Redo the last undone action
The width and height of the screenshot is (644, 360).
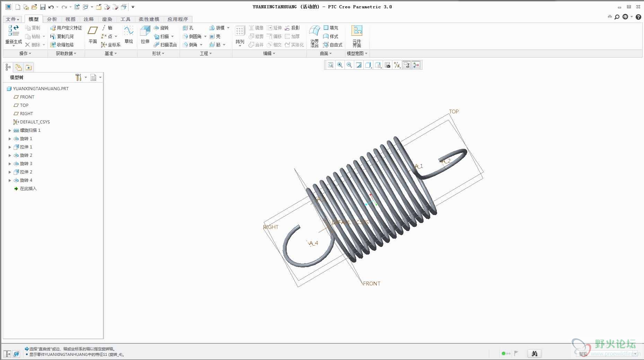[x=64, y=7]
